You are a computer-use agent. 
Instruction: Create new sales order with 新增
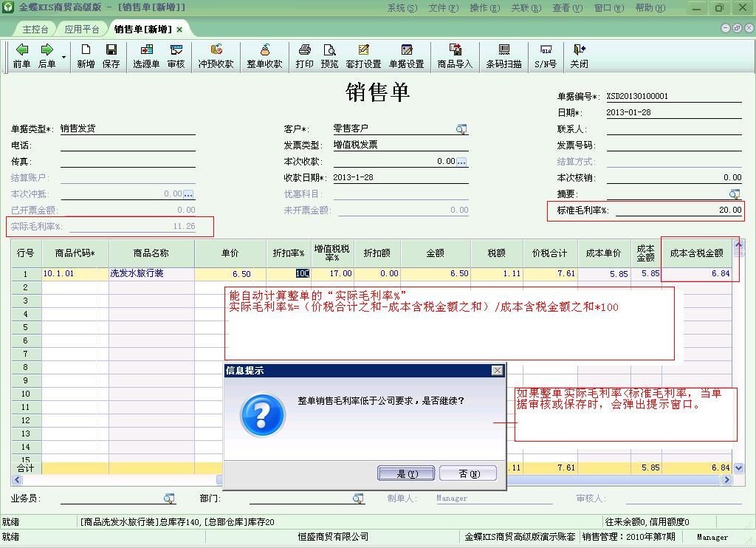point(86,56)
